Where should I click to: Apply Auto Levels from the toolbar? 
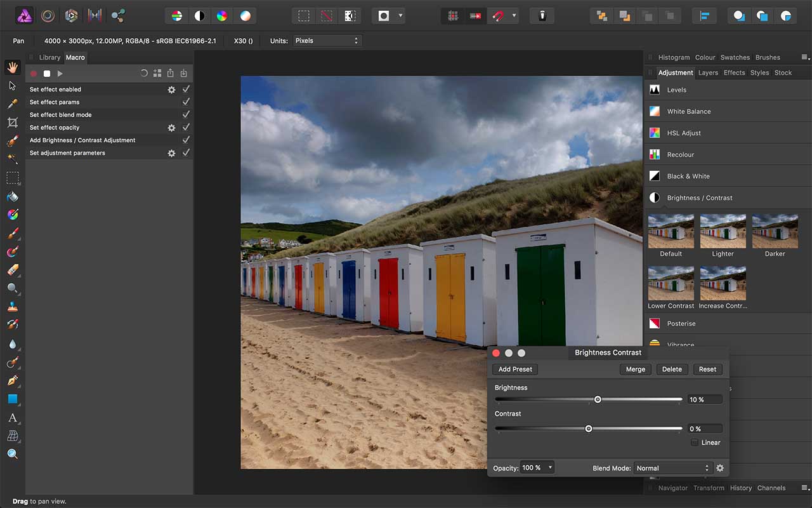click(x=177, y=16)
